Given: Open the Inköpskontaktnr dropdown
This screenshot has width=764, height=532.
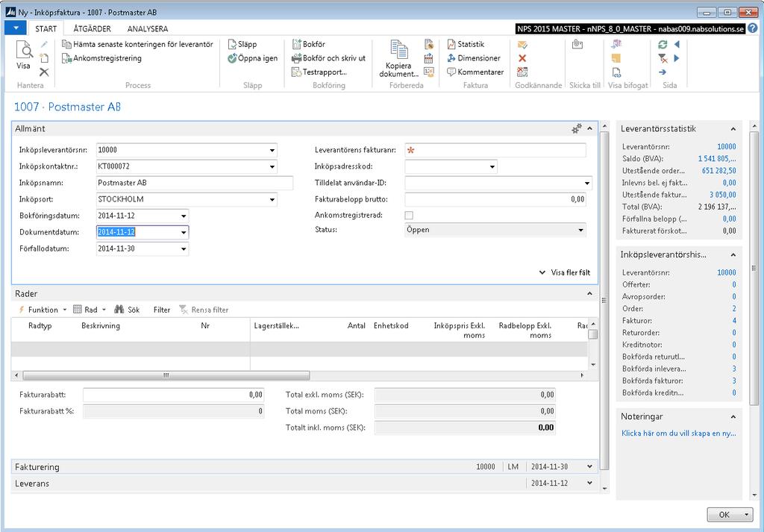Looking at the screenshot, I should [x=272, y=166].
